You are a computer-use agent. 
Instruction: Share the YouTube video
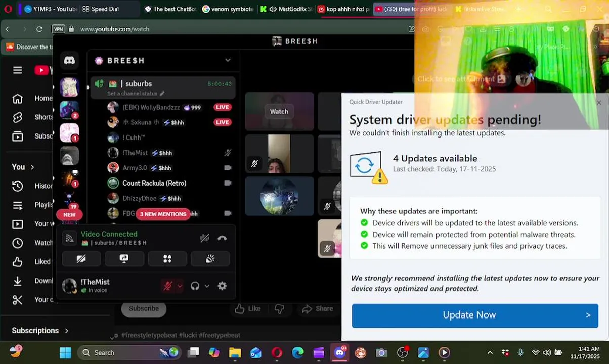(317, 308)
